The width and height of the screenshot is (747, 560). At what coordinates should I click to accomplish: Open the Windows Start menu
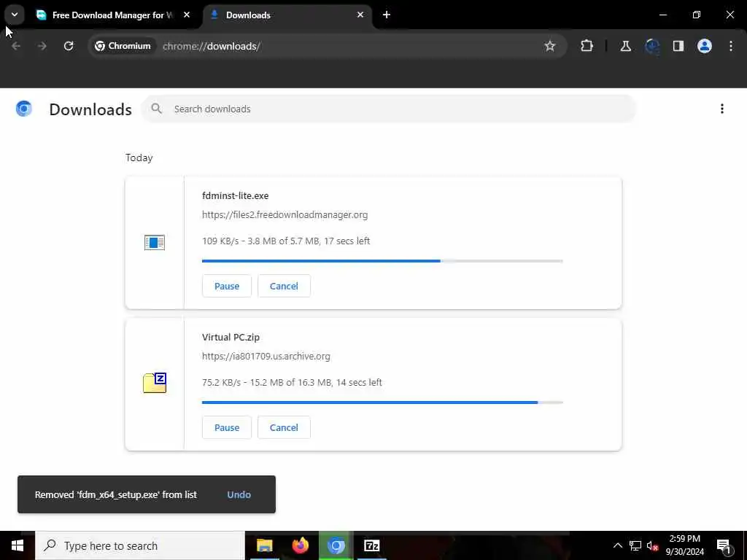pos(18,545)
